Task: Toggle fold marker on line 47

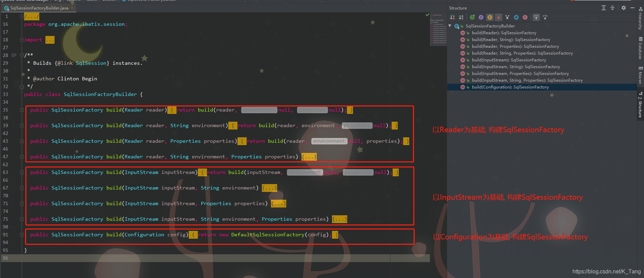Action: coord(22,157)
